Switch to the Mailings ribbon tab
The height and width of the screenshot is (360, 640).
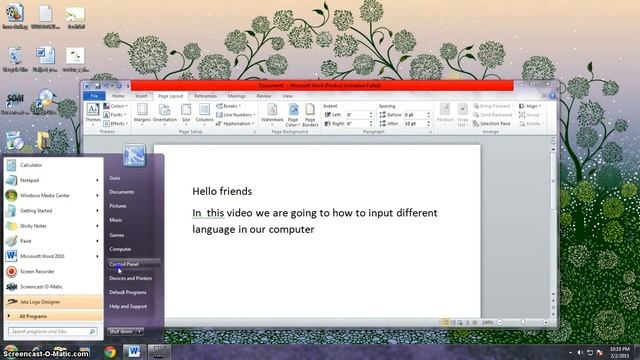point(237,96)
